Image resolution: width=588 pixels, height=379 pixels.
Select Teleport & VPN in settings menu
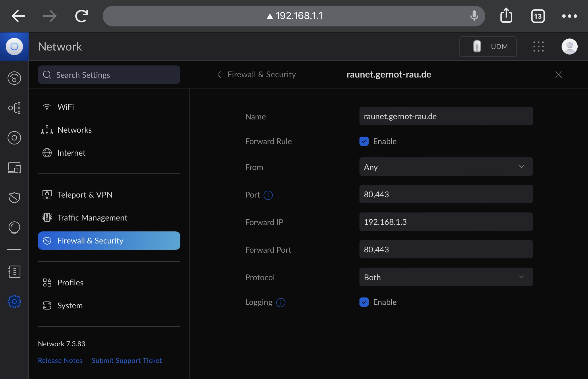[x=85, y=195]
